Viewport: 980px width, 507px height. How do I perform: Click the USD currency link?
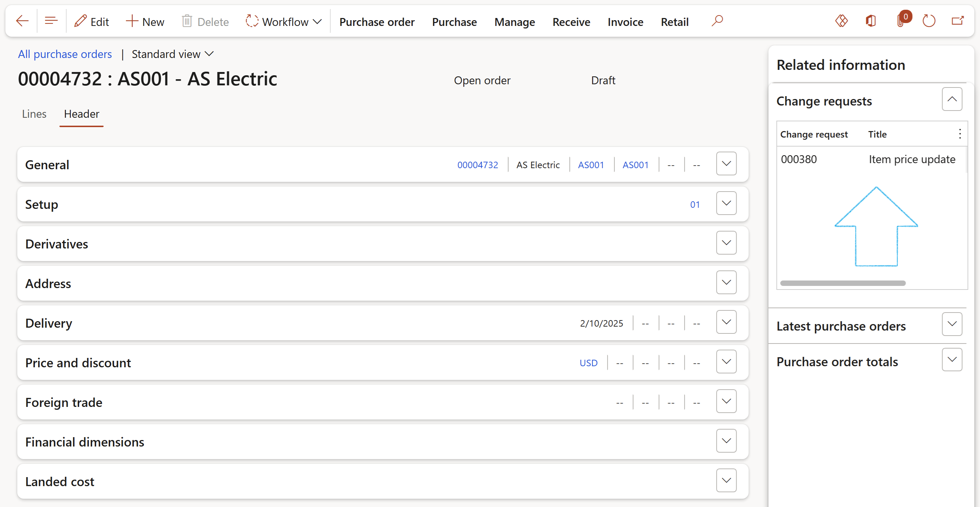pos(588,363)
